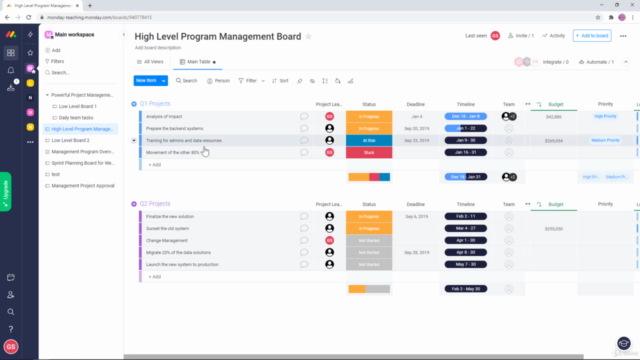Open the Sort tool
The height and width of the screenshot is (360, 640).
click(x=280, y=81)
